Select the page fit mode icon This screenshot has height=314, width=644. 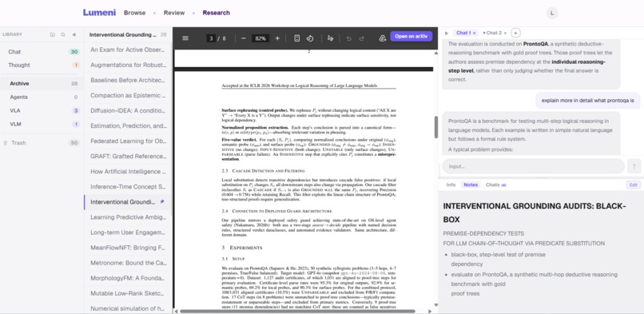tap(297, 38)
